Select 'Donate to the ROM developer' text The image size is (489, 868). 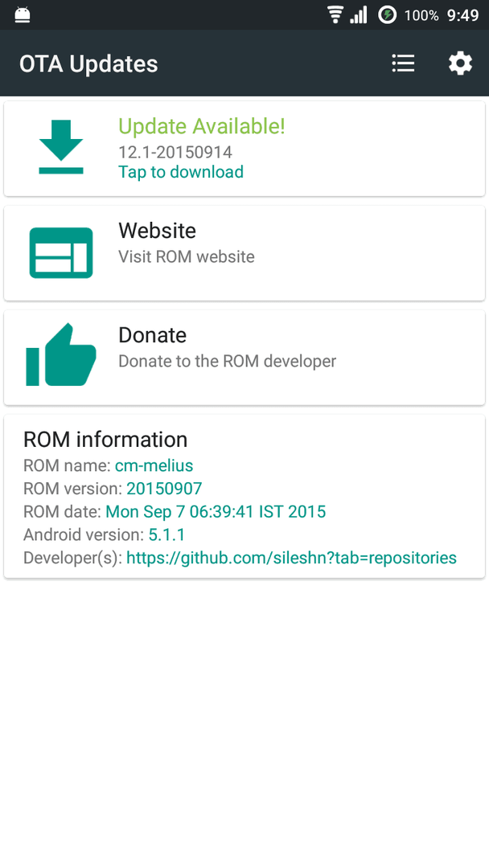click(x=227, y=362)
